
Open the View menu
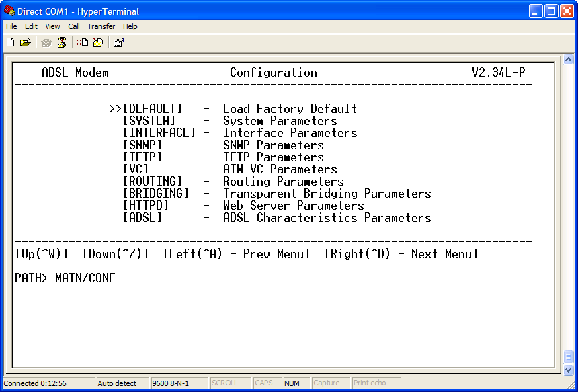point(52,26)
